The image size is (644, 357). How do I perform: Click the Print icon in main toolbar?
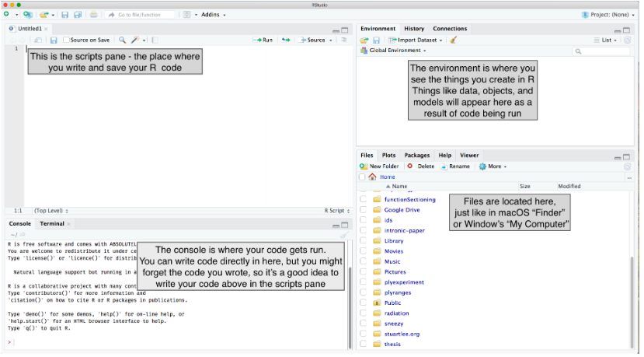94,15
